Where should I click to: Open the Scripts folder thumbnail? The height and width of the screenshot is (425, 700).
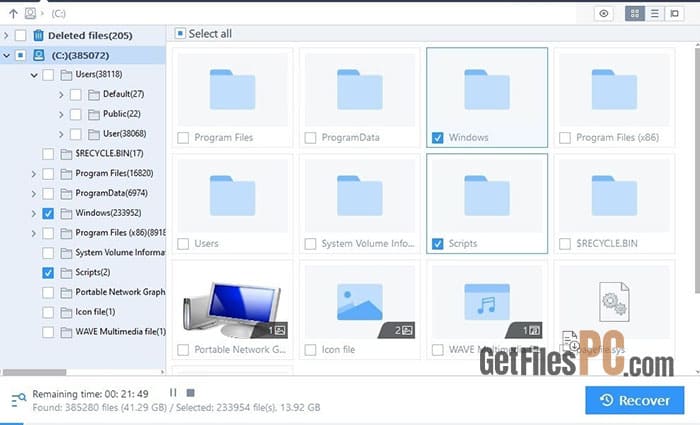(487, 196)
